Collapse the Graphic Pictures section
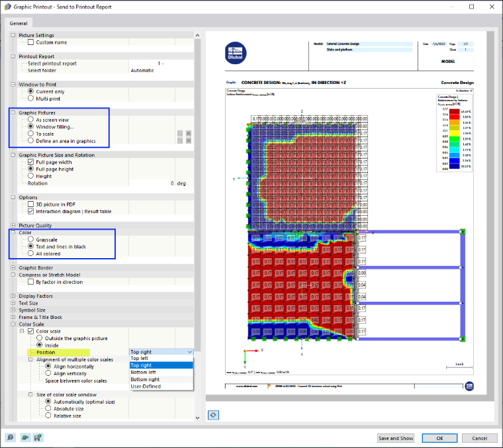This screenshot has width=503, height=448. pos(13,112)
